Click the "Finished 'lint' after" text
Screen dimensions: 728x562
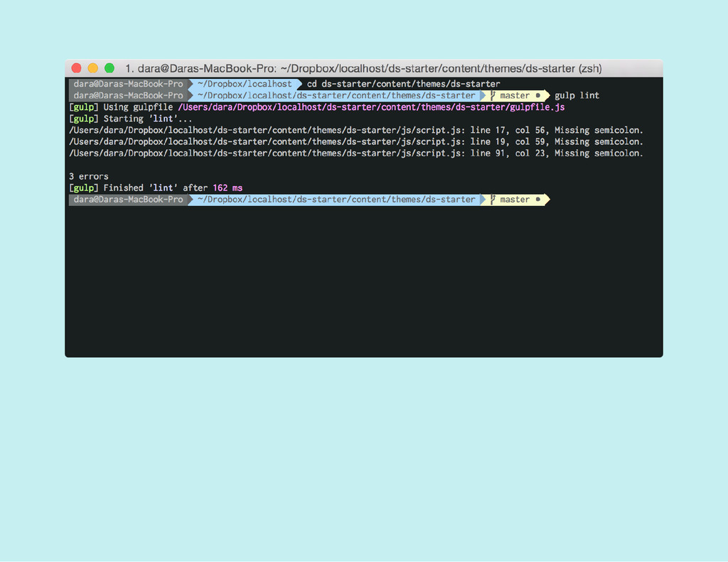click(155, 188)
